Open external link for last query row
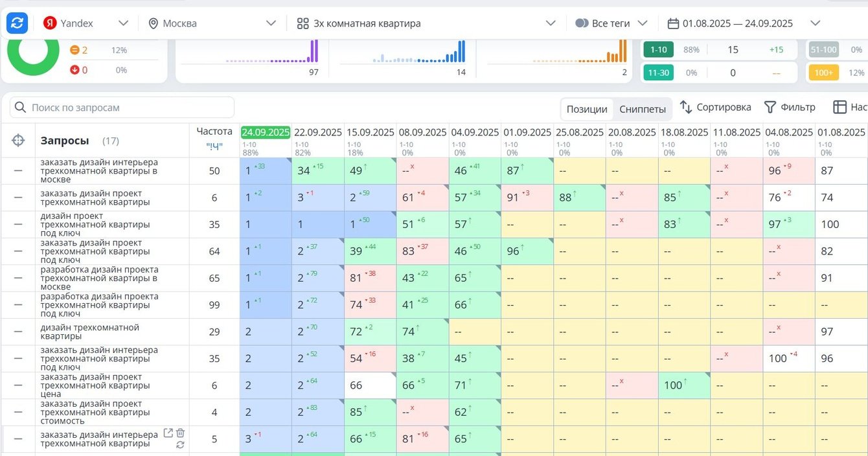868x456 pixels. 168,433
